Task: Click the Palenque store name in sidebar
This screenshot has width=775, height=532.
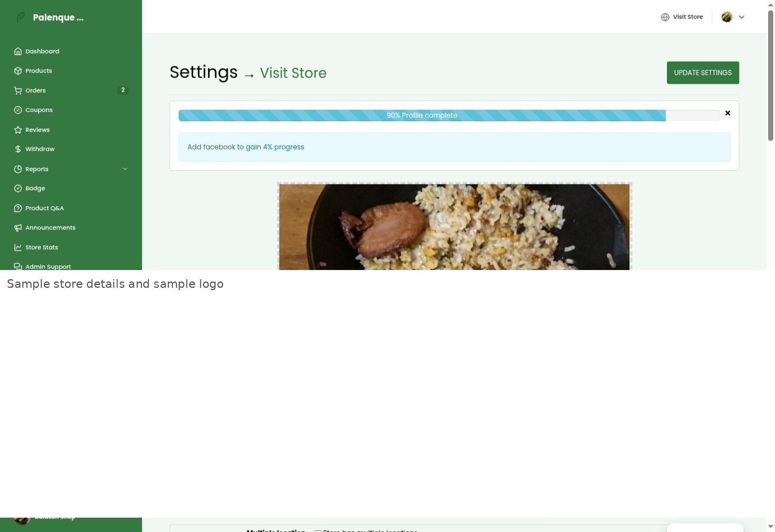Action: tap(58, 17)
